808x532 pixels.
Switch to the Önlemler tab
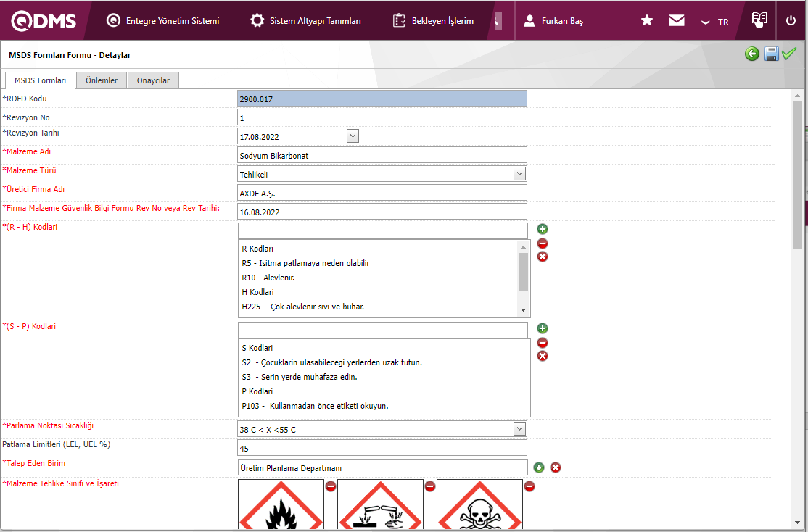(102, 80)
